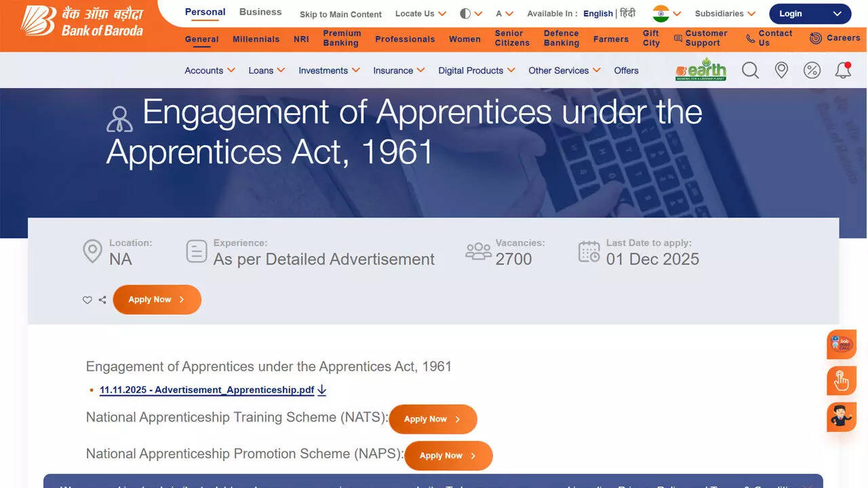Click the search magnifier icon
The height and width of the screenshot is (488, 868).
tap(750, 70)
